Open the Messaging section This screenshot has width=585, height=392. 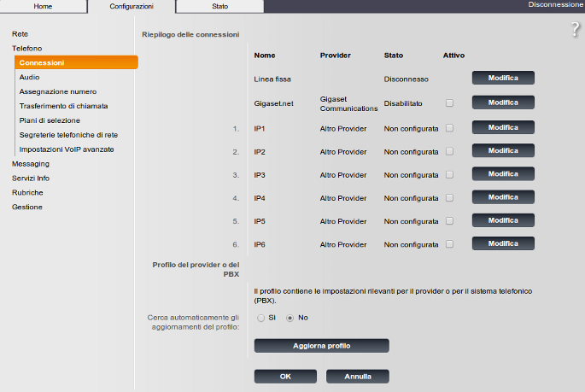tap(31, 164)
